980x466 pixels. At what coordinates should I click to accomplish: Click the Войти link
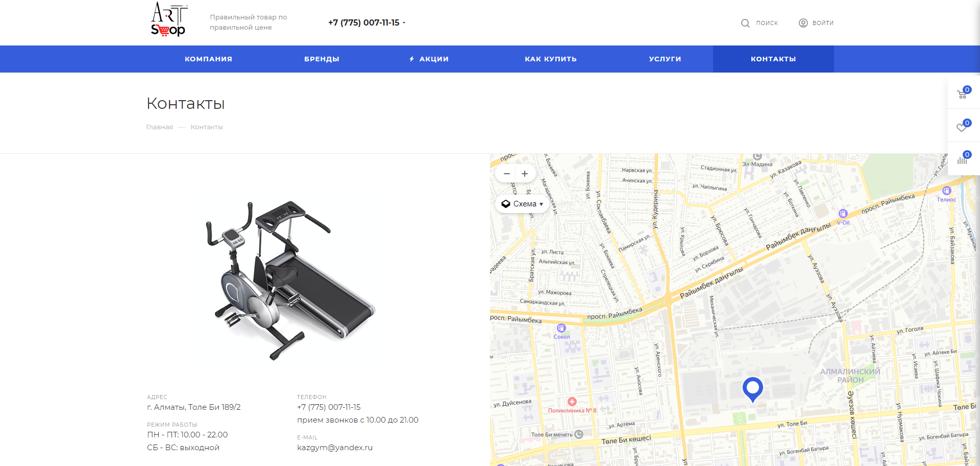pos(823,23)
